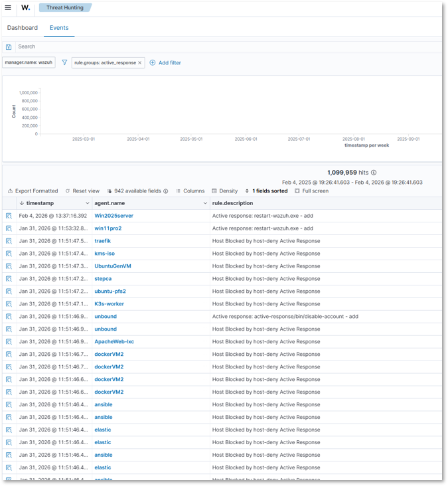Inspect the disable-account event row for unbound

(9, 317)
